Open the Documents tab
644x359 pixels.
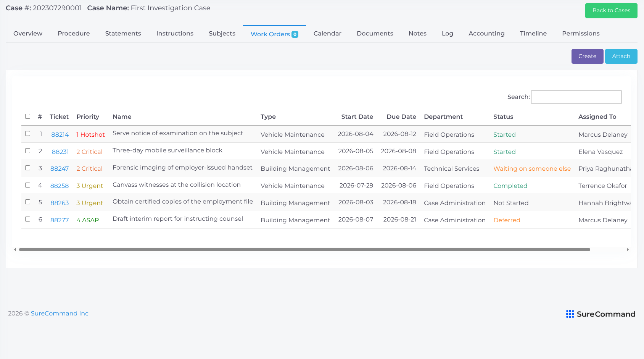coord(375,34)
